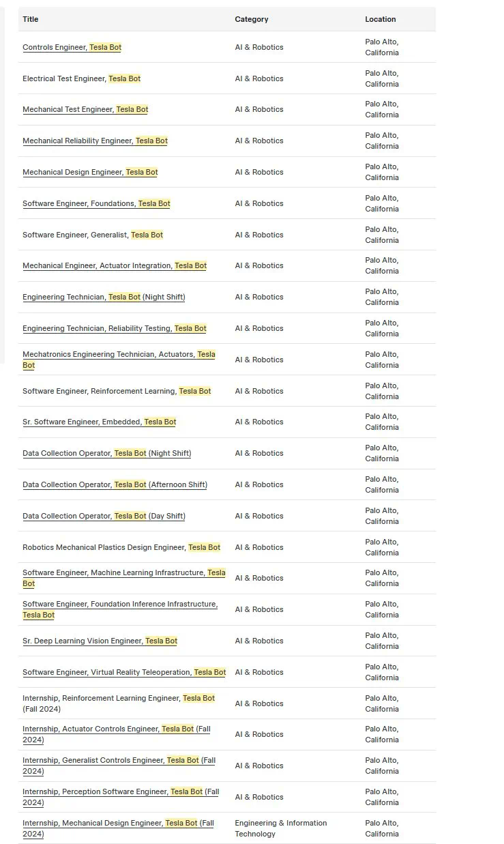Select Sr. Software Engineer, Embedded job
This screenshot has height=844, width=504.
[x=99, y=422]
